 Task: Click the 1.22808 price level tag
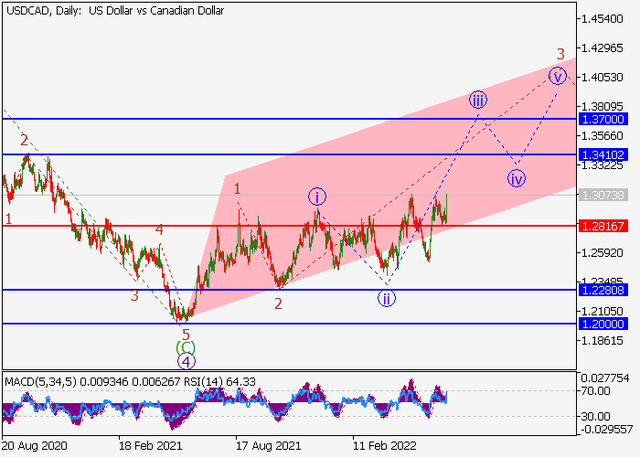point(603,290)
